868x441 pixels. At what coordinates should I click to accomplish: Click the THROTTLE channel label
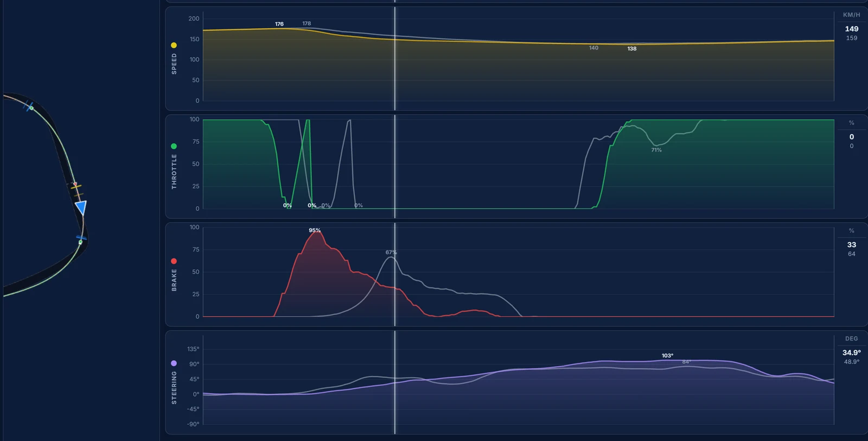tap(174, 172)
